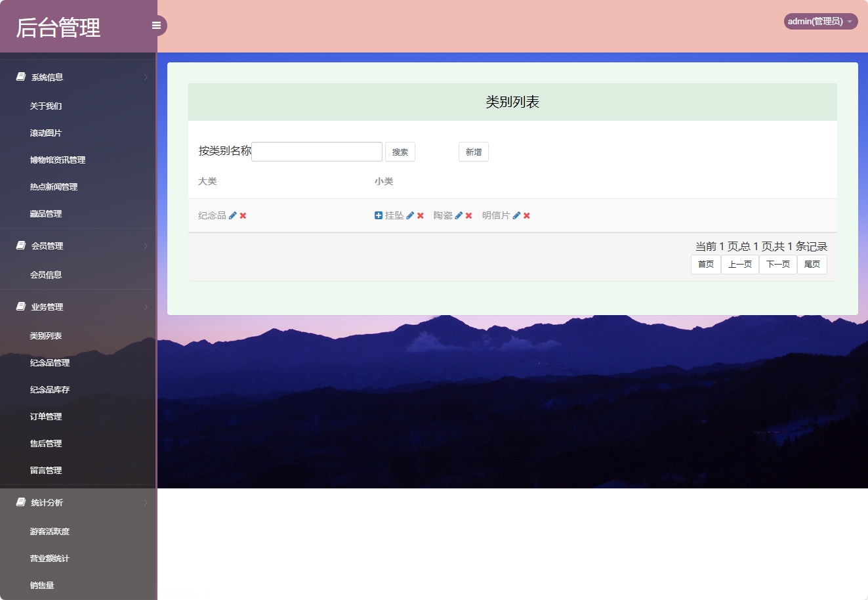Click the book icon beside 业务管理
This screenshot has width=868, height=600.
tap(21, 307)
